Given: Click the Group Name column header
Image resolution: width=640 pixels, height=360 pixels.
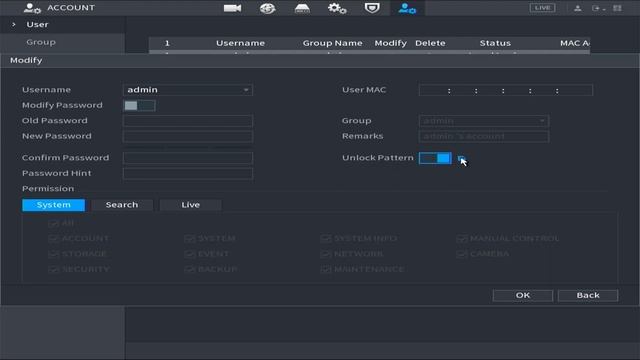Looking at the screenshot, I should [x=333, y=43].
